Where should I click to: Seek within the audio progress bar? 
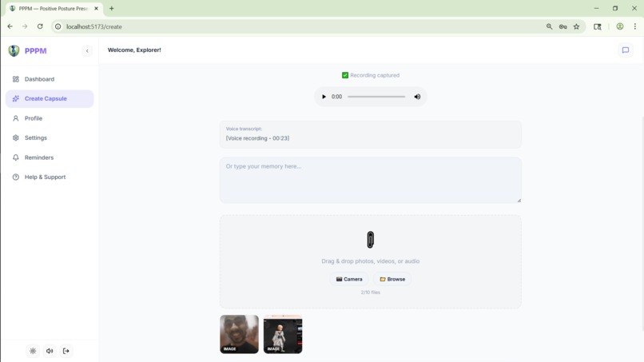376,97
